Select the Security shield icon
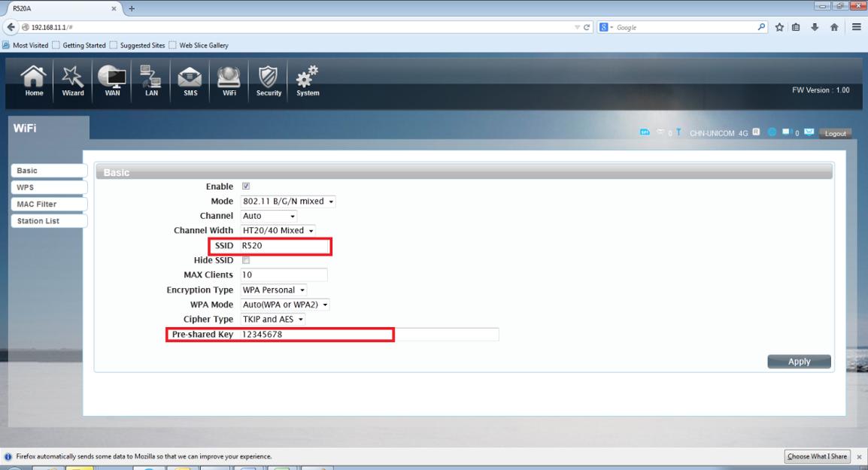 269,80
